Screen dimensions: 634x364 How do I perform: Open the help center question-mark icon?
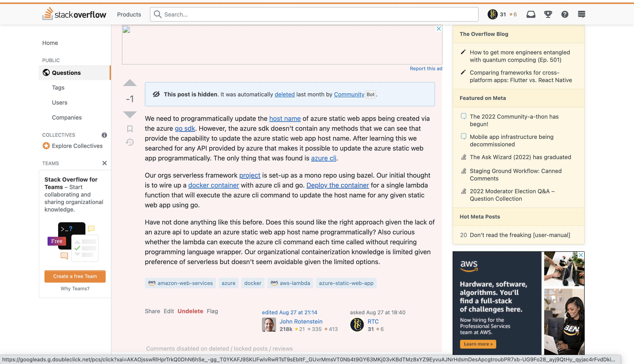click(x=565, y=14)
